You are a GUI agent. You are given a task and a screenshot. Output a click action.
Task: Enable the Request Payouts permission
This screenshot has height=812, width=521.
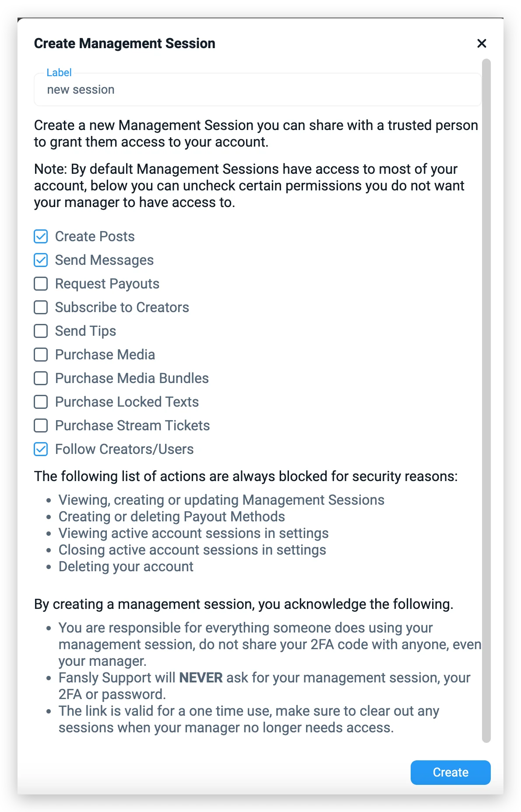pos(40,284)
